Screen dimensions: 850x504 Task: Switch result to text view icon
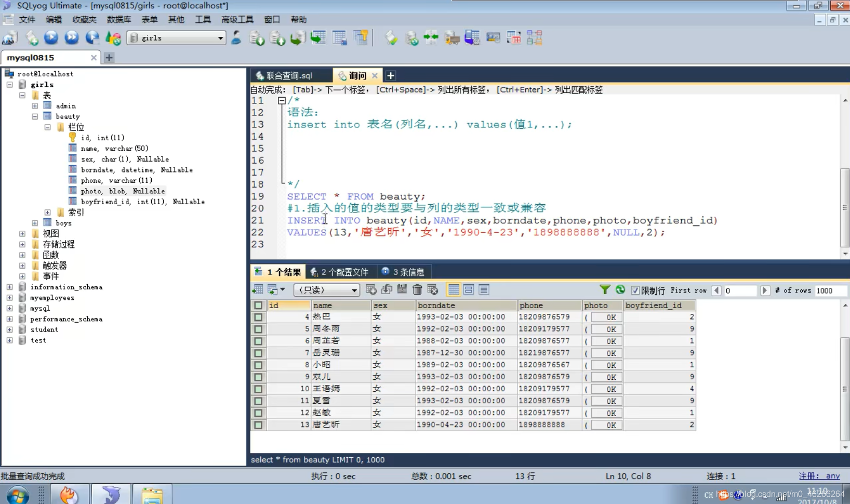[x=484, y=289]
